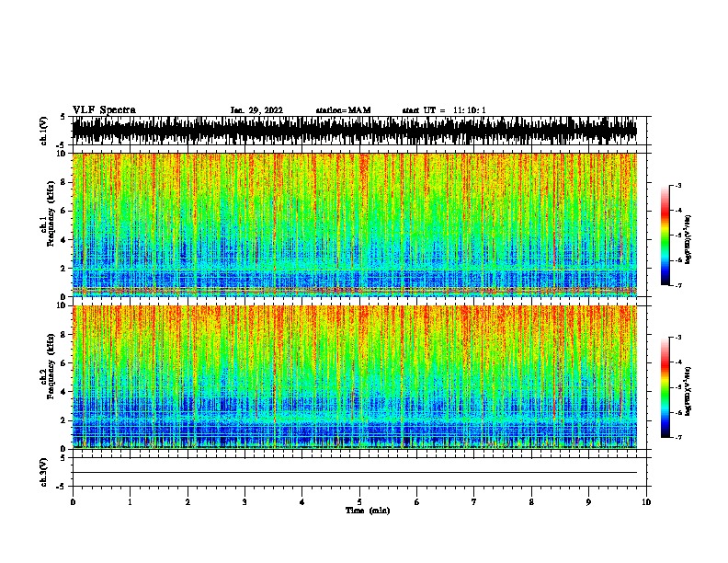This screenshot has width=728, height=563.
Task: Click the flat ch.3 voltage trace line
Action: point(355,473)
